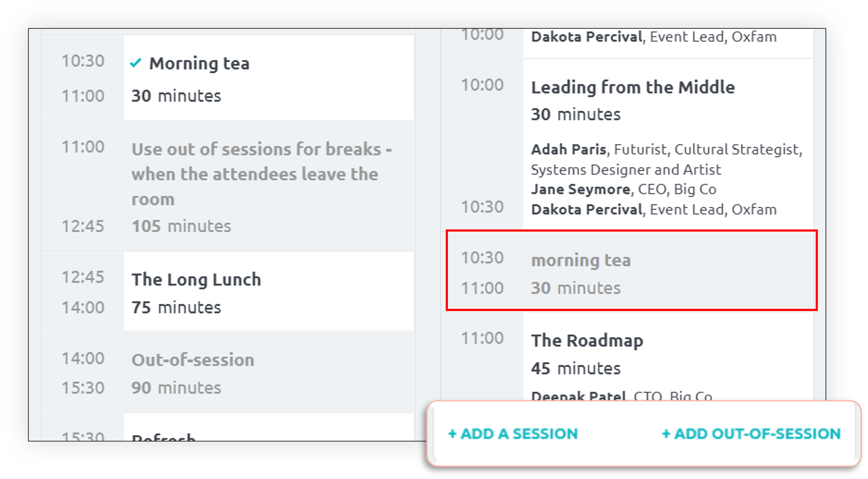Select the highlighted lowercase morning tea break
The image size is (868, 479).
pyautogui.click(x=581, y=260)
